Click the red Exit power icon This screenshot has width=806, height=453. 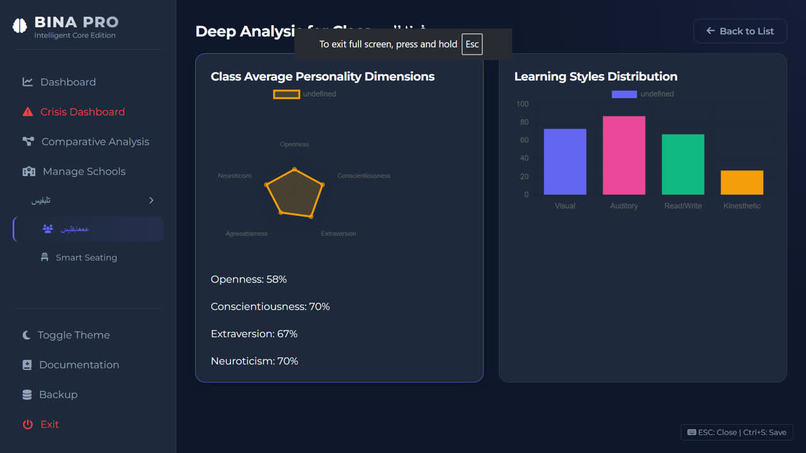[28, 424]
